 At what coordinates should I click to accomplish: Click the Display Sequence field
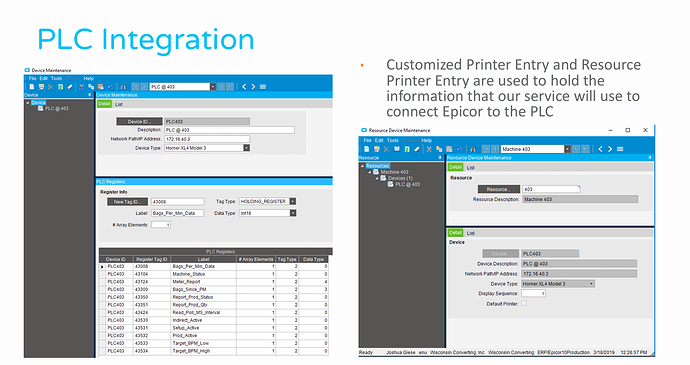(534, 294)
